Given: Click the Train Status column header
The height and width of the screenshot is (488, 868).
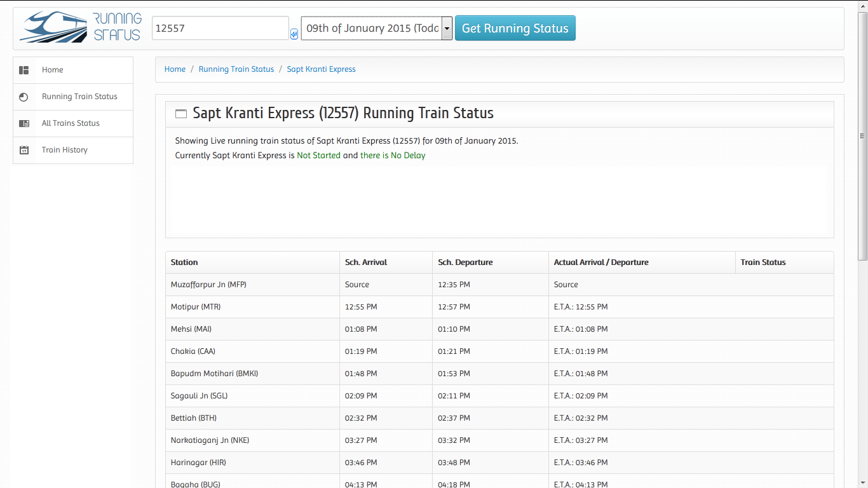Looking at the screenshot, I should tap(785, 262).
